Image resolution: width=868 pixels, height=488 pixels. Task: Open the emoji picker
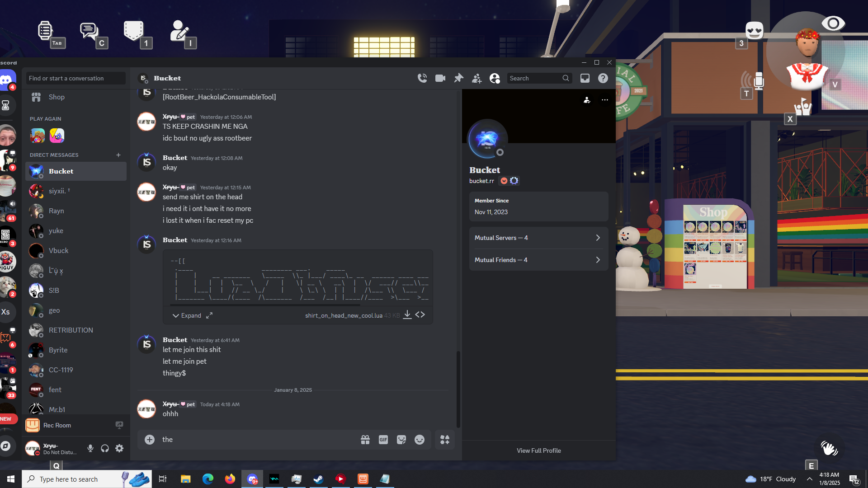pyautogui.click(x=420, y=440)
